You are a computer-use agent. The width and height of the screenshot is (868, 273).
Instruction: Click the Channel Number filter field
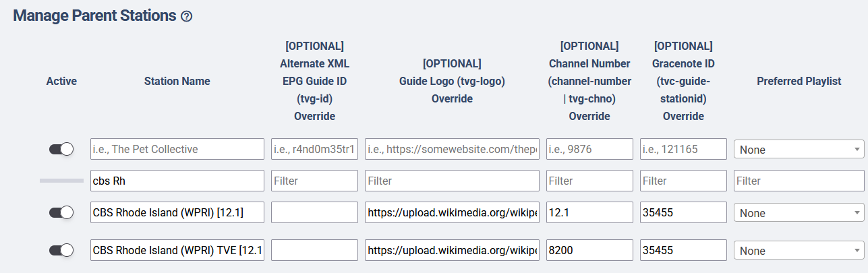point(589,181)
